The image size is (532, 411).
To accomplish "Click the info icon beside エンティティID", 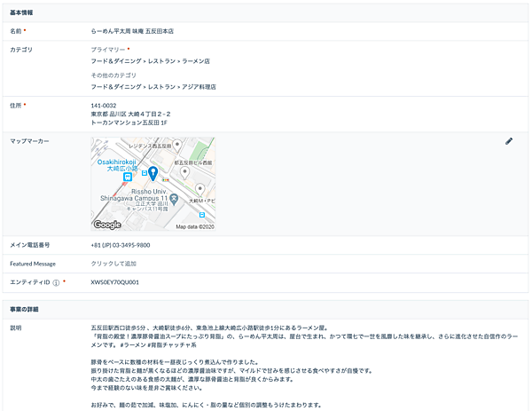I will pyautogui.click(x=56, y=283).
